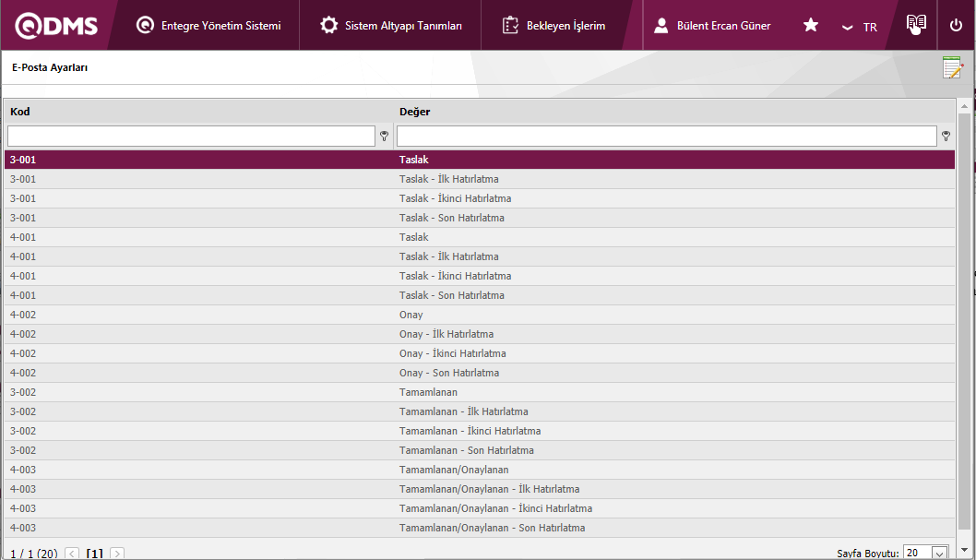Select 3-001 row Taslak - İkinci Hatırlatma
976x560 pixels.
click(x=480, y=198)
